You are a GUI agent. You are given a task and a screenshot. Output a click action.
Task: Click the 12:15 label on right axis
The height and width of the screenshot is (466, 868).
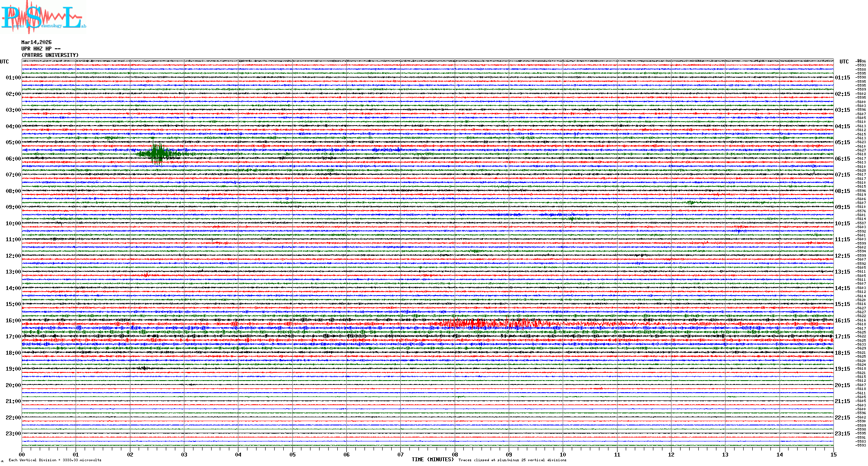842,256
